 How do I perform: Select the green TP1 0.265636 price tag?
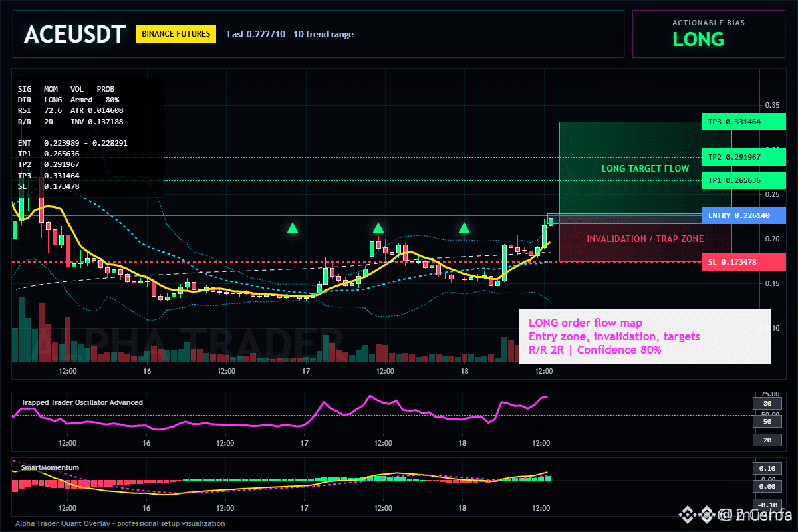click(x=743, y=180)
